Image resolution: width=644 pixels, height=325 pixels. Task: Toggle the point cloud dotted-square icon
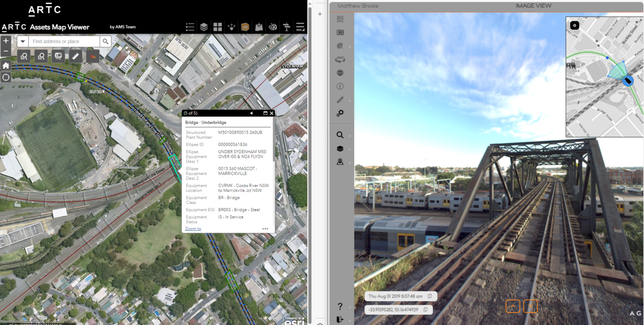click(340, 19)
